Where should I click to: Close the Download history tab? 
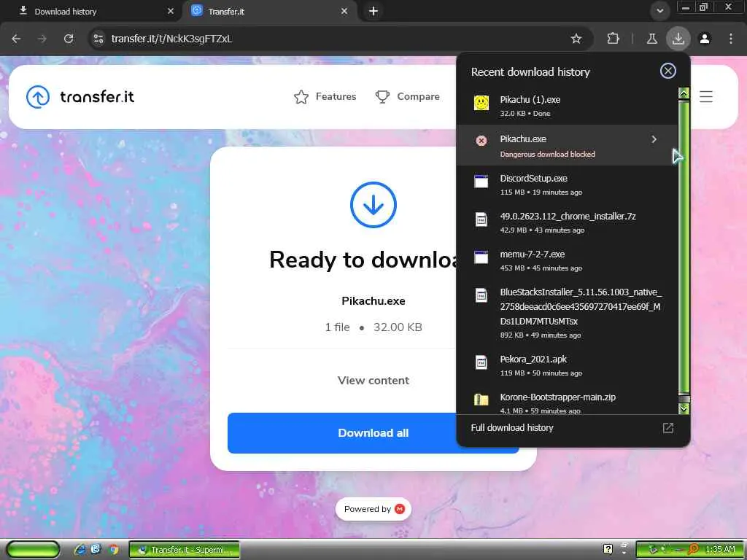[x=171, y=11]
